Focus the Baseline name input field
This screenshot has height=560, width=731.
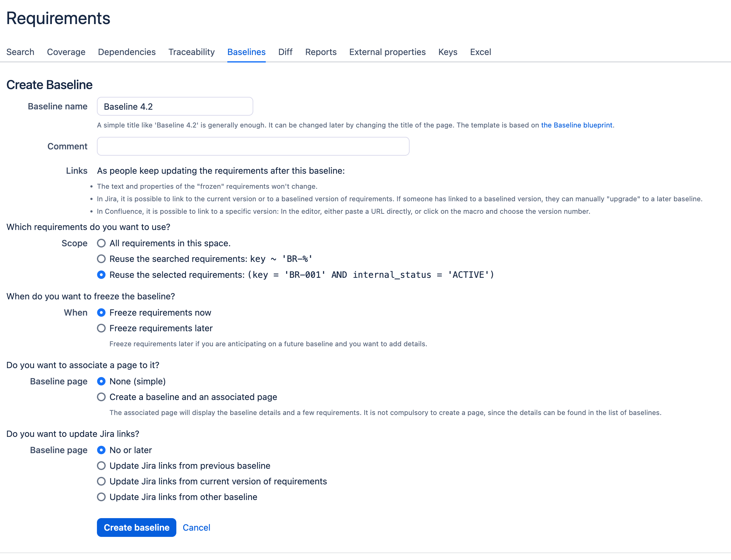[175, 107]
